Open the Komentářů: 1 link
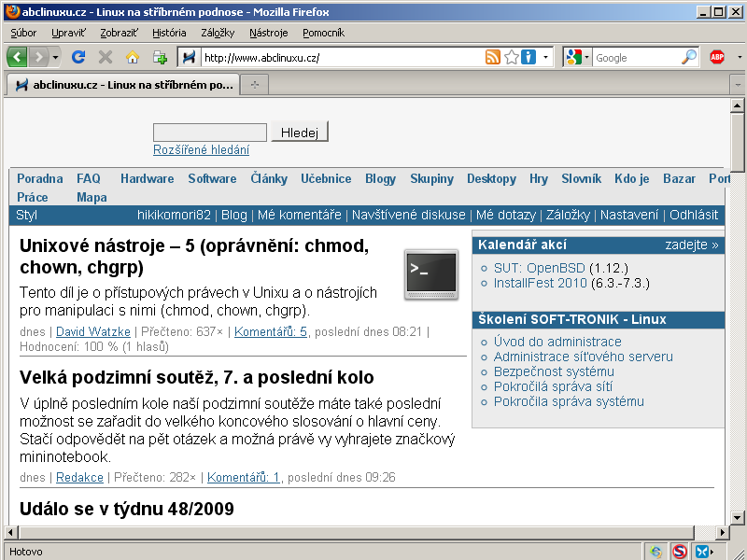The width and height of the screenshot is (747, 560). point(244,477)
